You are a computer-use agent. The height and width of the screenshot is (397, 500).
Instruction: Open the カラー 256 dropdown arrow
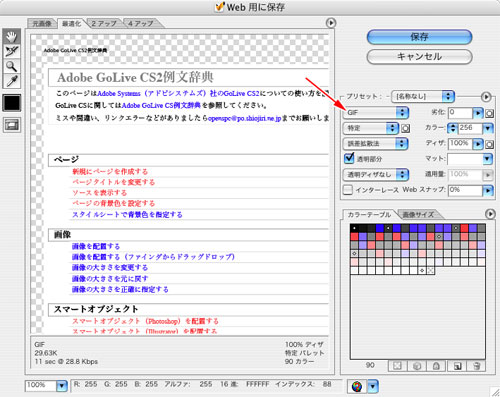tap(488, 128)
